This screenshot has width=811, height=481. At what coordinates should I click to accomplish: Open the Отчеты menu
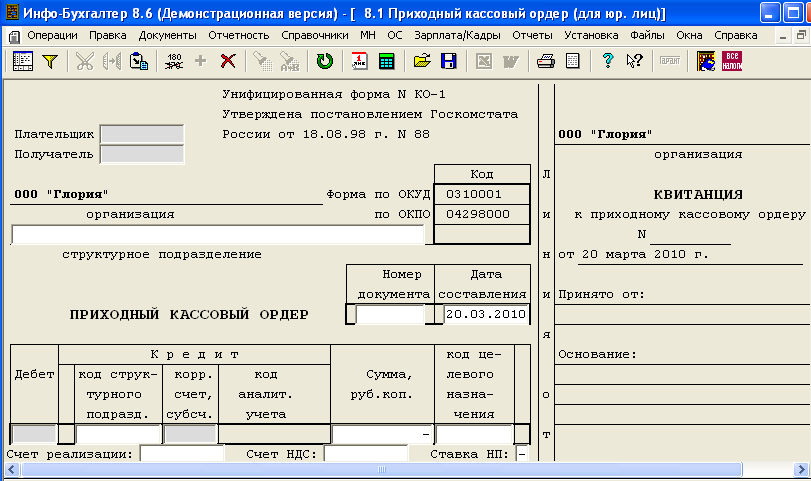(x=532, y=35)
